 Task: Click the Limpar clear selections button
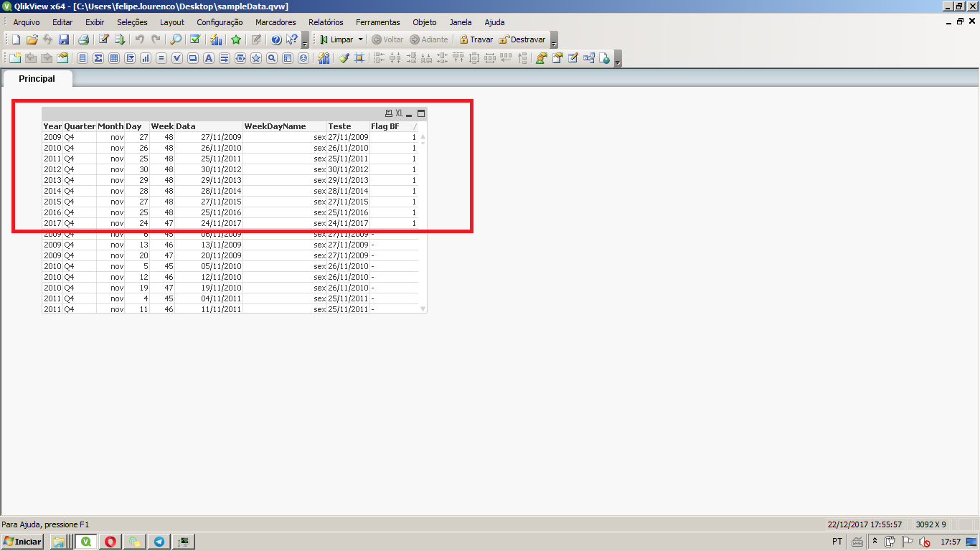tap(336, 39)
